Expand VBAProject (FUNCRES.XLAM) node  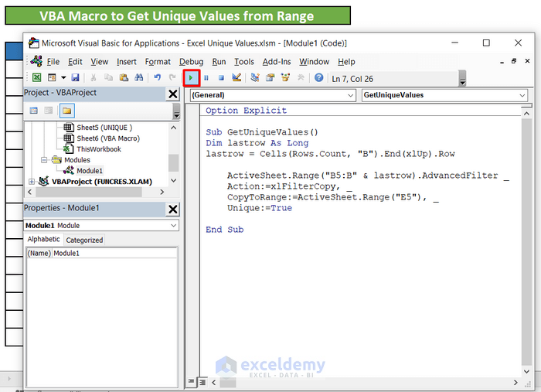(32, 182)
